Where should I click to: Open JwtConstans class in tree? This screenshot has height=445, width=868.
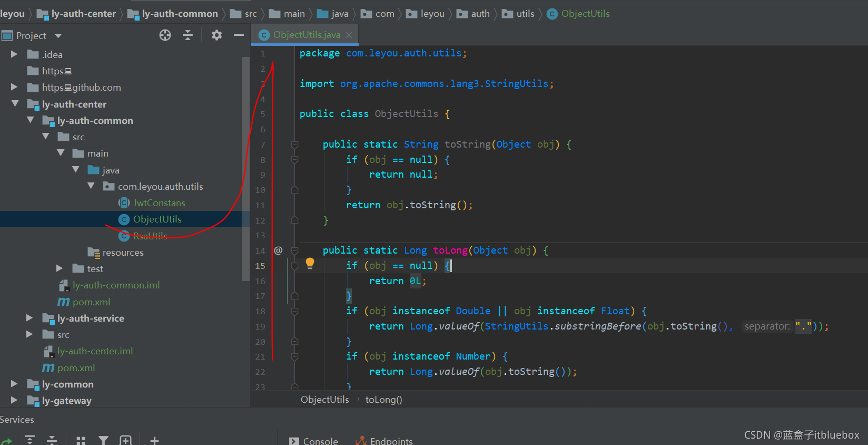[159, 203]
